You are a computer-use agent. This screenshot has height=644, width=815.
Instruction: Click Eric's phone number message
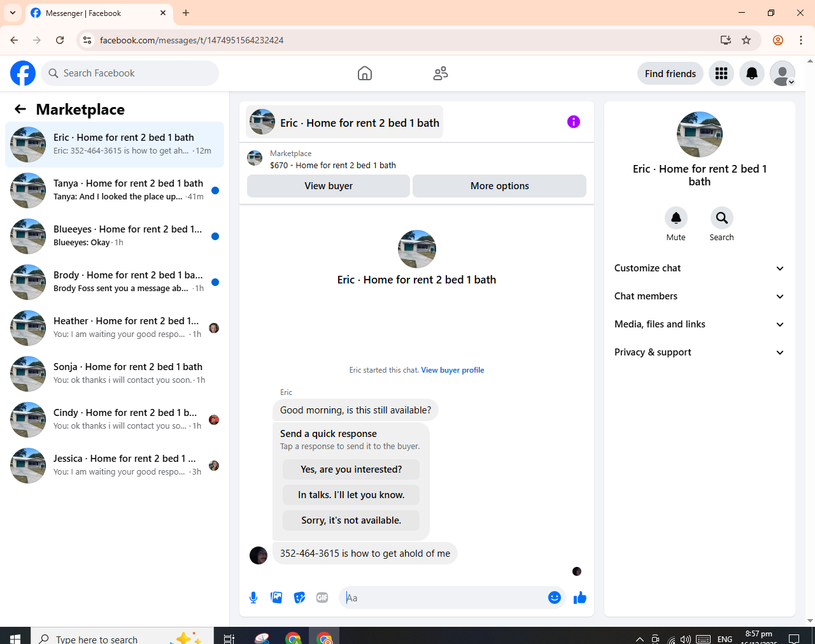[x=365, y=554]
